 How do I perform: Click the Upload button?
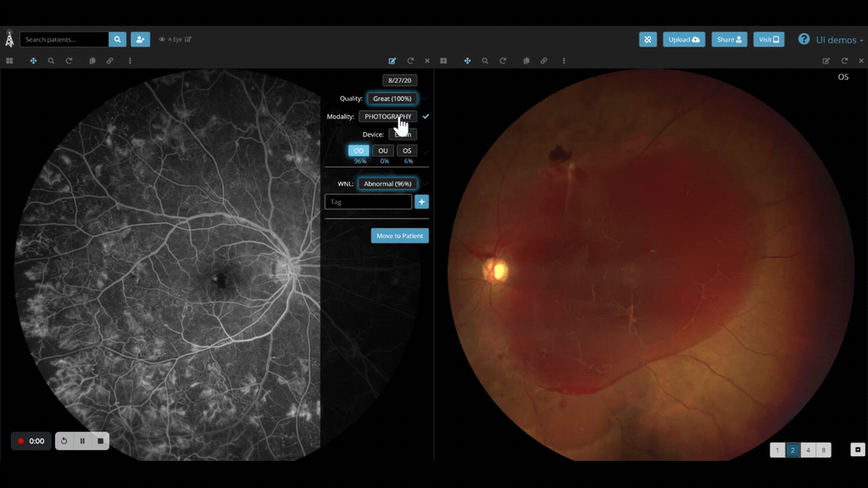(683, 39)
